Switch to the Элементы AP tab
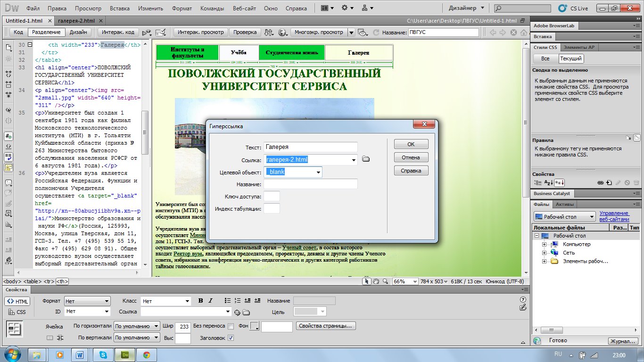 (x=579, y=47)
